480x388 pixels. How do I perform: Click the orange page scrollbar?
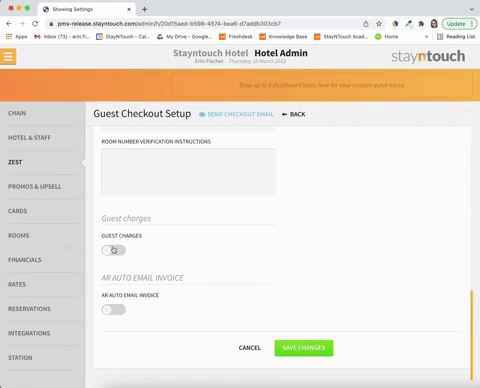click(x=471, y=335)
